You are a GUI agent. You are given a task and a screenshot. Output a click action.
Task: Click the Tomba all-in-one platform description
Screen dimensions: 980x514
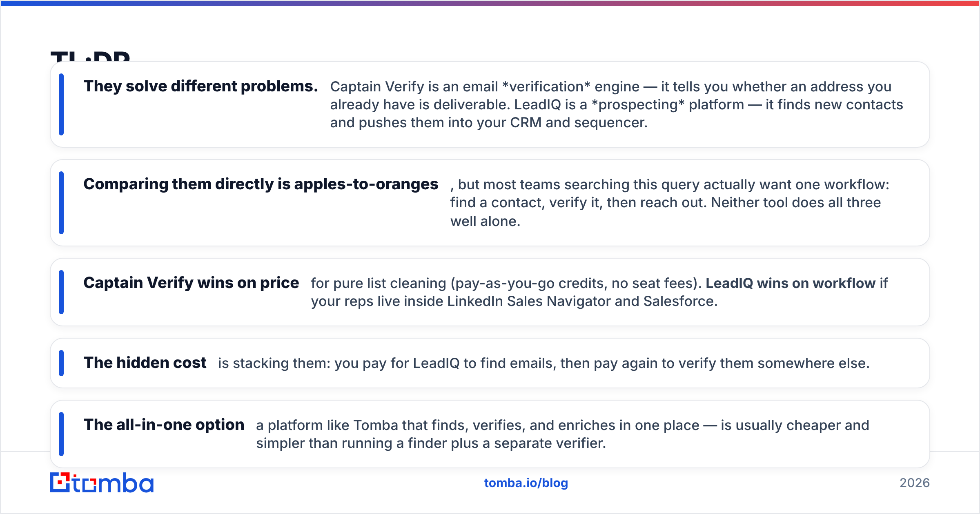[x=563, y=434]
